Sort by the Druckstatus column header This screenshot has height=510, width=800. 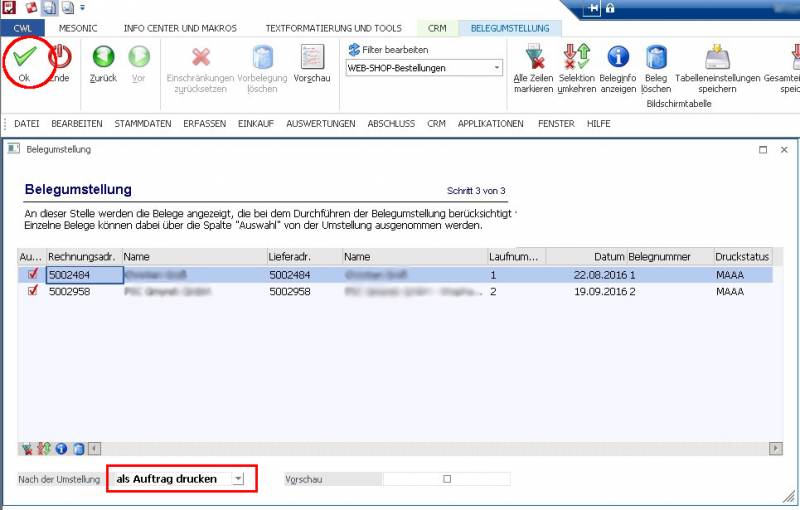[742, 256]
